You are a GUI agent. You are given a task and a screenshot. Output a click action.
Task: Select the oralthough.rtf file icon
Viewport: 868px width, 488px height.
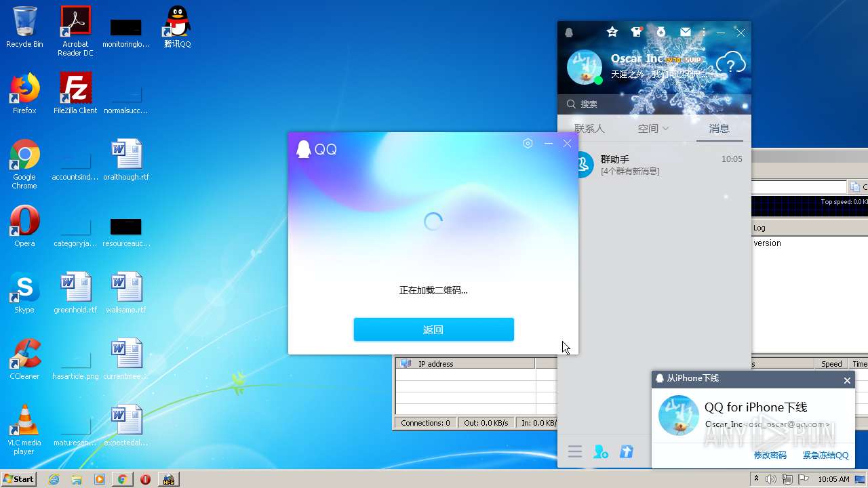pos(126,160)
